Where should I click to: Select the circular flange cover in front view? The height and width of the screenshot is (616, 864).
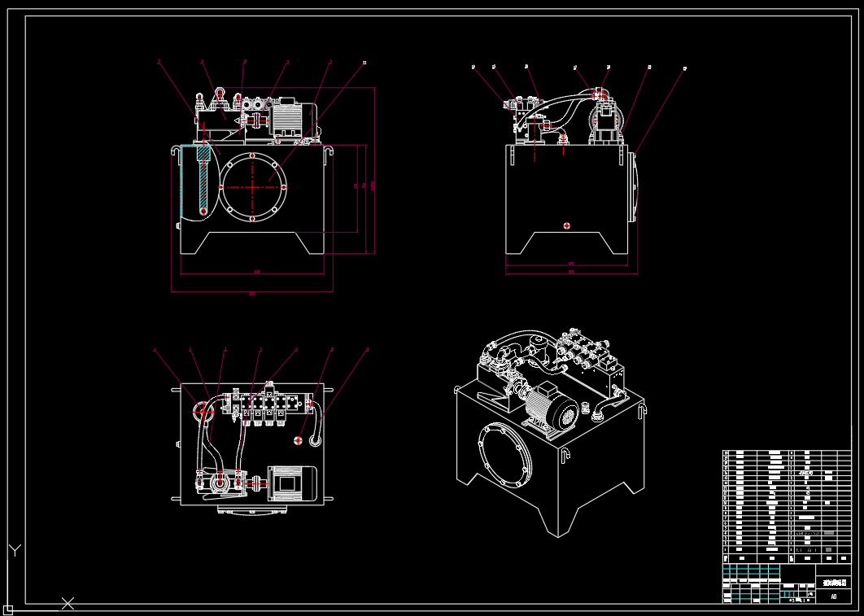pos(253,187)
